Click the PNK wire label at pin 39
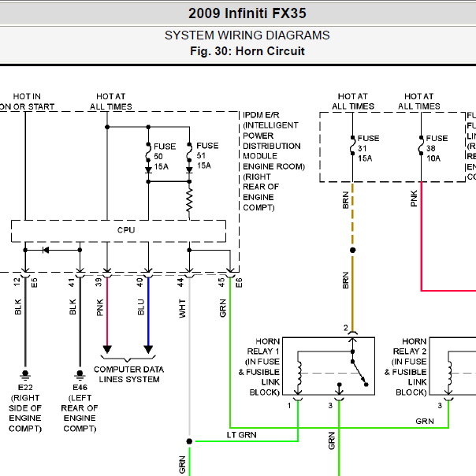This screenshot has height=476, width=476. (99, 307)
